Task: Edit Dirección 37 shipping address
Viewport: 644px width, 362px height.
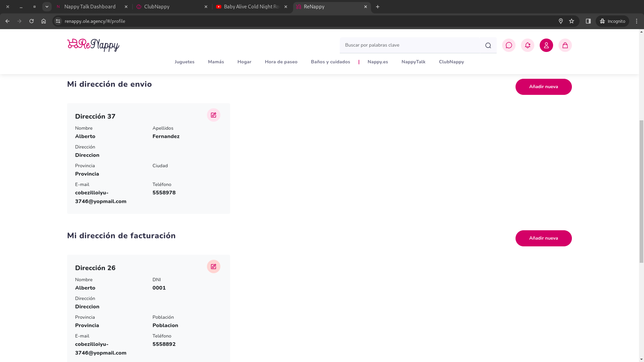Action: pyautogui.click(x=213, y=115)
